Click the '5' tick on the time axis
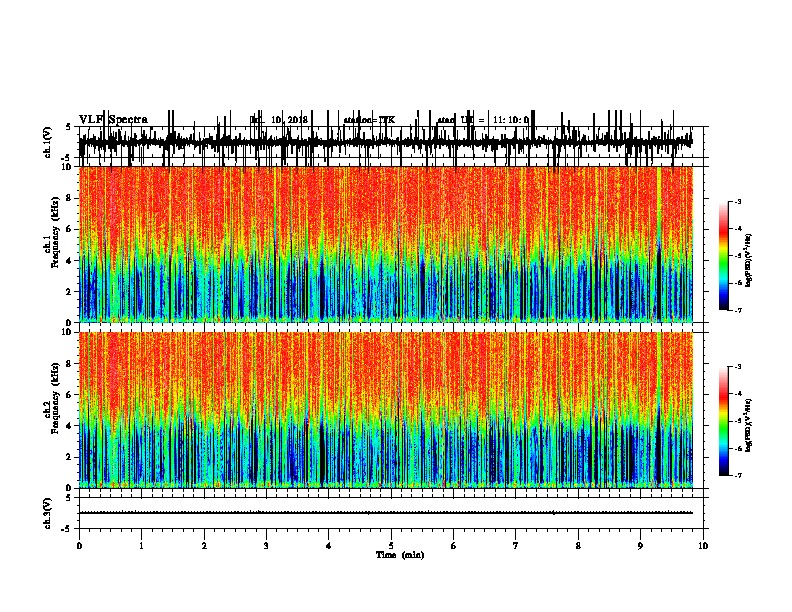This screenshot has height=612, width=792. [391, 546]
